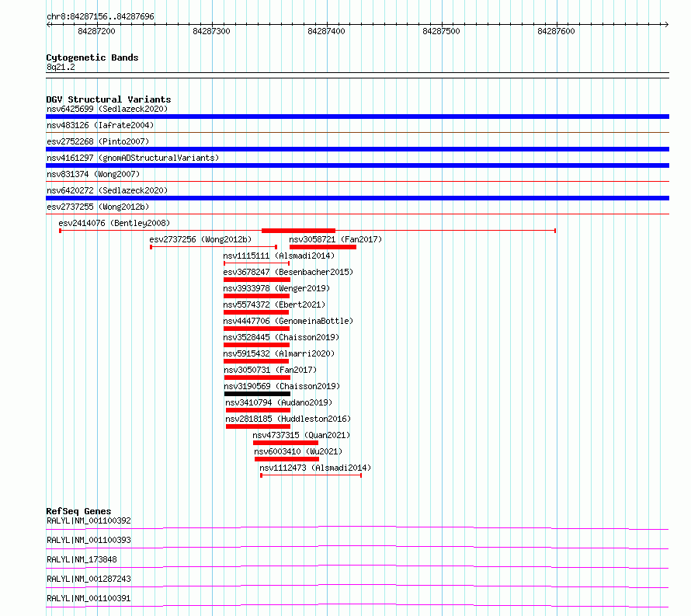Select the nsv483126 (Iafrate2004) variant label
The width and height of the screenshot is (691, 616).
pos(100,125)
